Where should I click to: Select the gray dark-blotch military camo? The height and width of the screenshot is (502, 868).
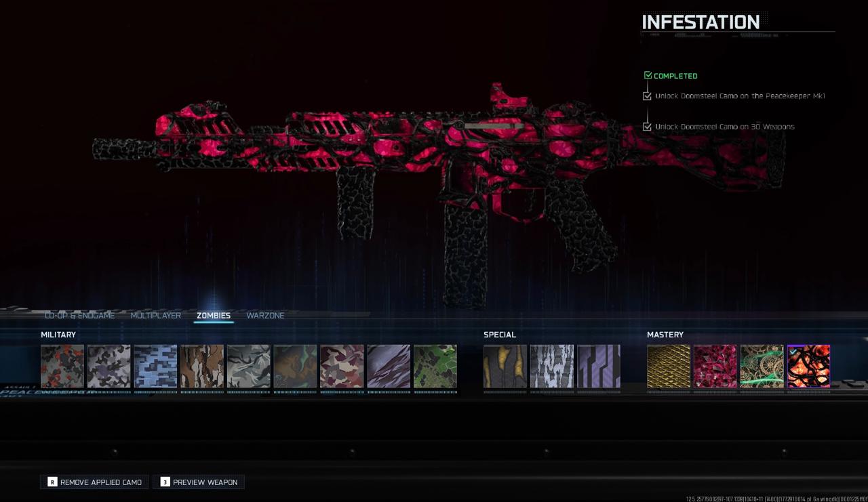[109, 367]
